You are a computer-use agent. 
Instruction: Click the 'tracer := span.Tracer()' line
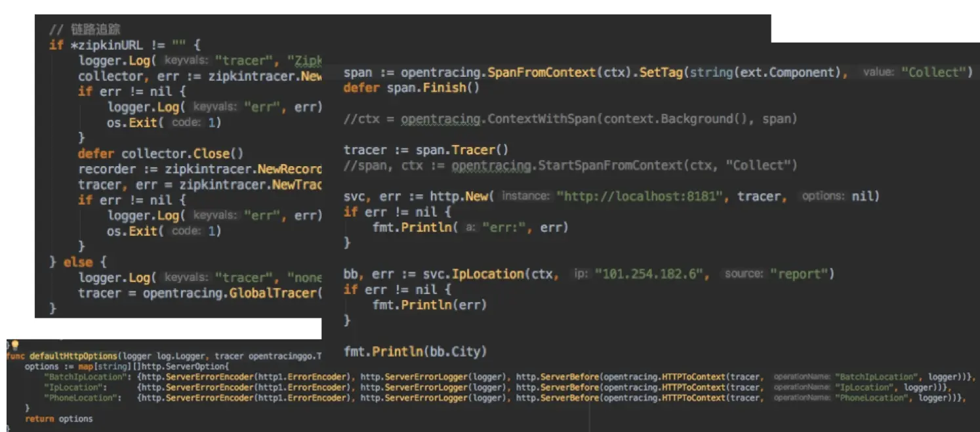[426, 150]
